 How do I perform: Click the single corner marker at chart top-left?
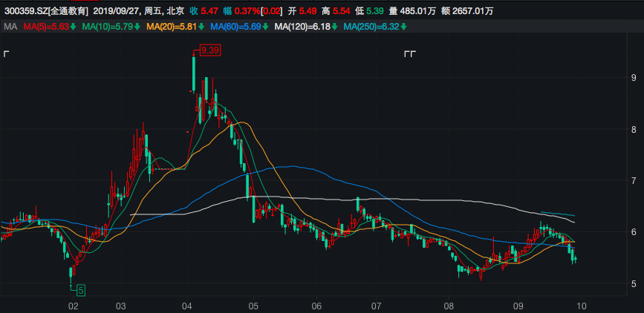(6, 53)
